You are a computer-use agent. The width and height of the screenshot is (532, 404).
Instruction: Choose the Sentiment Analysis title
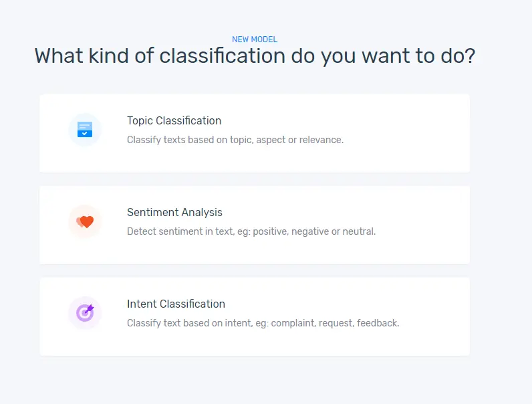174,213
